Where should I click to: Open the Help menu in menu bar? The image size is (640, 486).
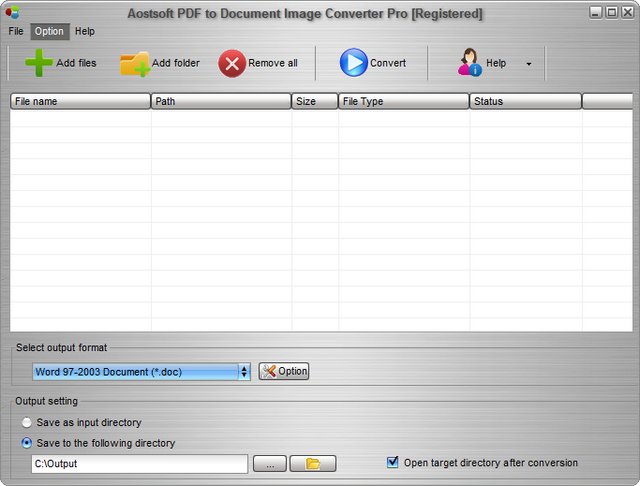[85, 31]
